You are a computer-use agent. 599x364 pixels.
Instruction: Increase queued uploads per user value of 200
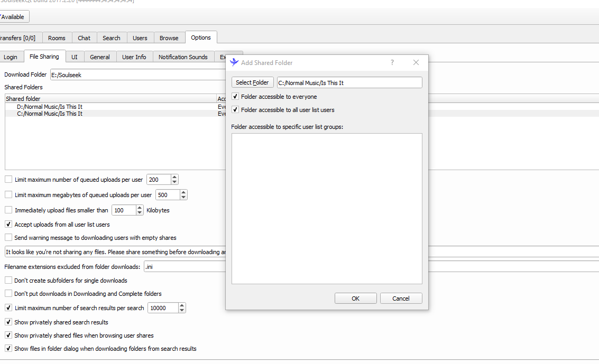[x=174, y=177]
